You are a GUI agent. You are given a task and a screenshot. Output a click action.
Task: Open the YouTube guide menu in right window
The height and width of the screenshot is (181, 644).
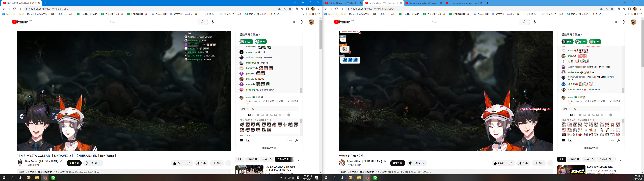click(328, 22)
